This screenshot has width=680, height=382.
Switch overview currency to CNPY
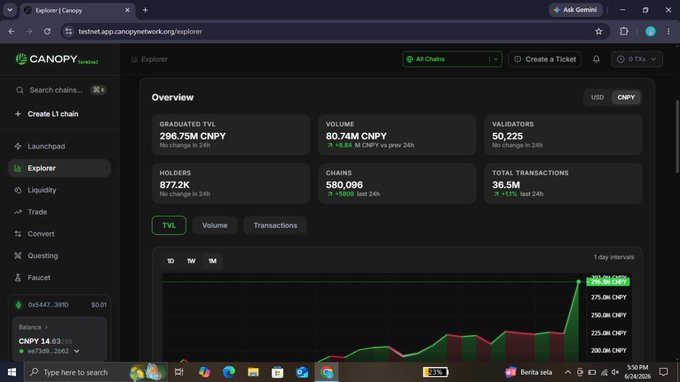pyautogui.click(x=626, y=98)
